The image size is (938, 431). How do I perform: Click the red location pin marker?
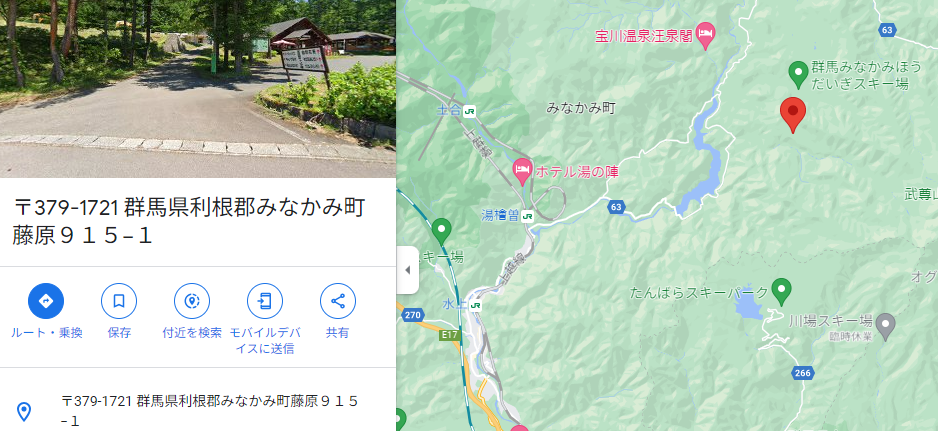click(793, 115)
